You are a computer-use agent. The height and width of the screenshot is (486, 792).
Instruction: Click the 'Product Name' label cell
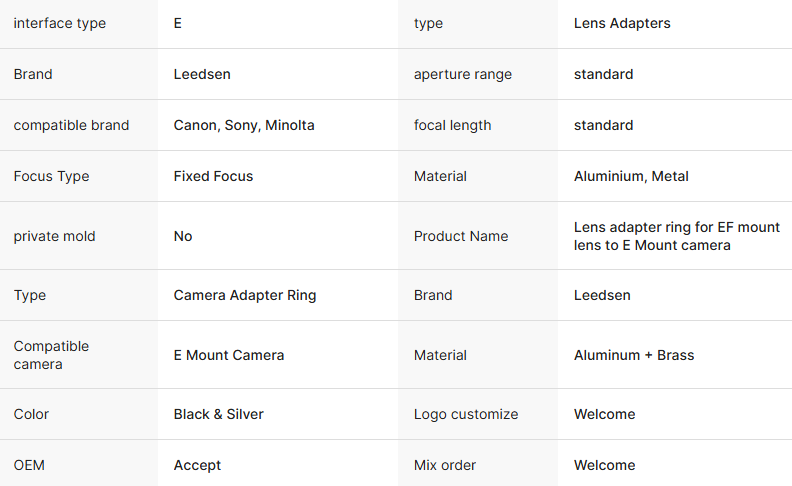point(461,236)
